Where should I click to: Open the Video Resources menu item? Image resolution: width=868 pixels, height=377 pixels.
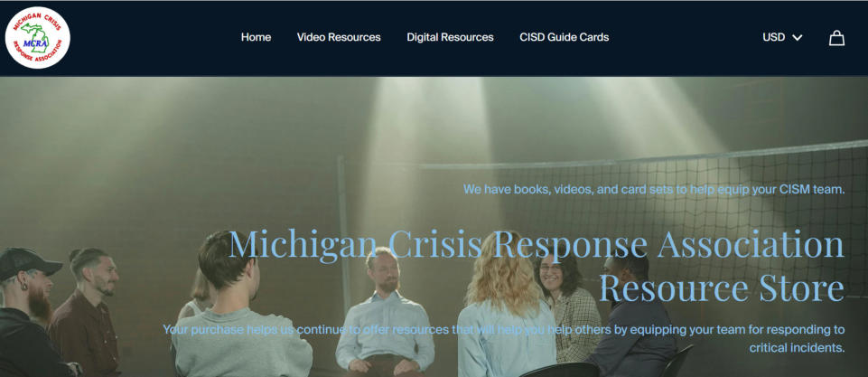[339, 37]
